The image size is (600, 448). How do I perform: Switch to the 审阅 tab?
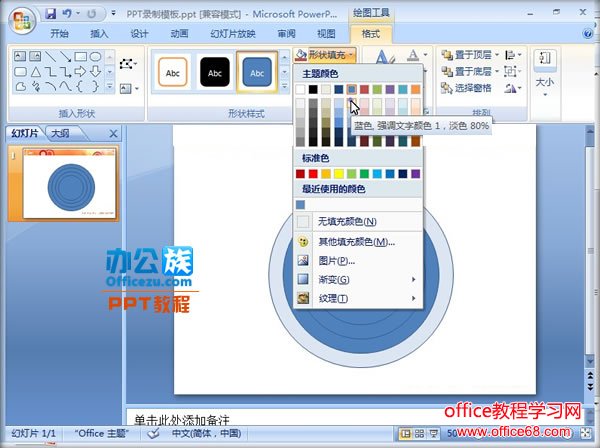(x=286, y=34)
